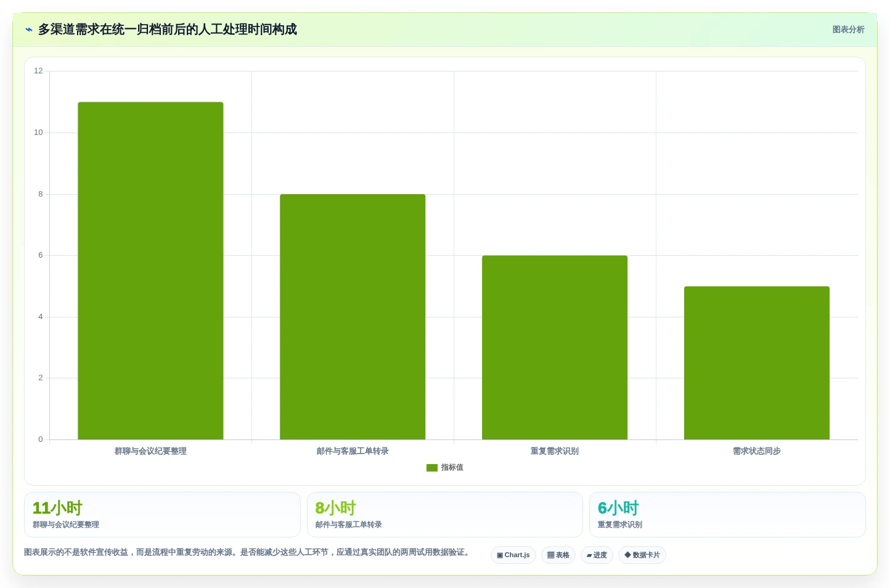
Task: Click the 群聊与会议纪要整理 bar in the chart
Action: click(150, 271)
